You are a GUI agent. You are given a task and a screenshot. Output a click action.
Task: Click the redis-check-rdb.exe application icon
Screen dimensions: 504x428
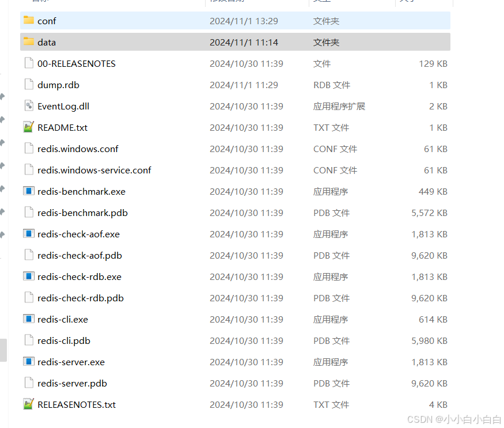[29, 277]
